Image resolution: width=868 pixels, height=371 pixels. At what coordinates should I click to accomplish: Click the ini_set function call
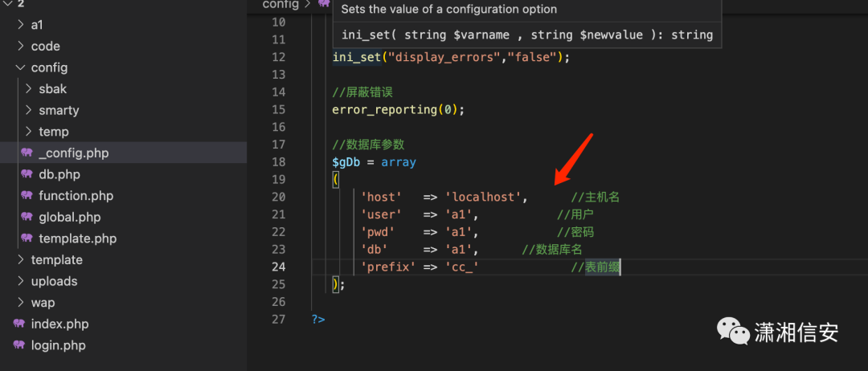pyautogui.click(x=357, y=57)
